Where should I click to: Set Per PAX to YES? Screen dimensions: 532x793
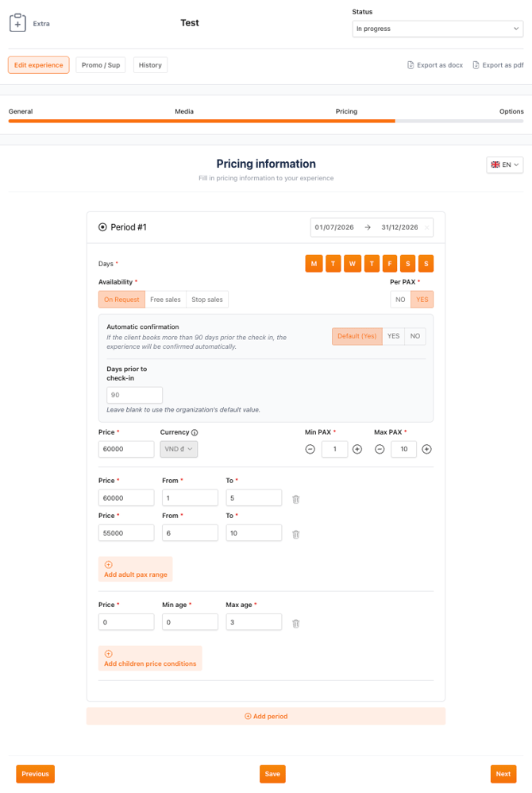[422, 300]
